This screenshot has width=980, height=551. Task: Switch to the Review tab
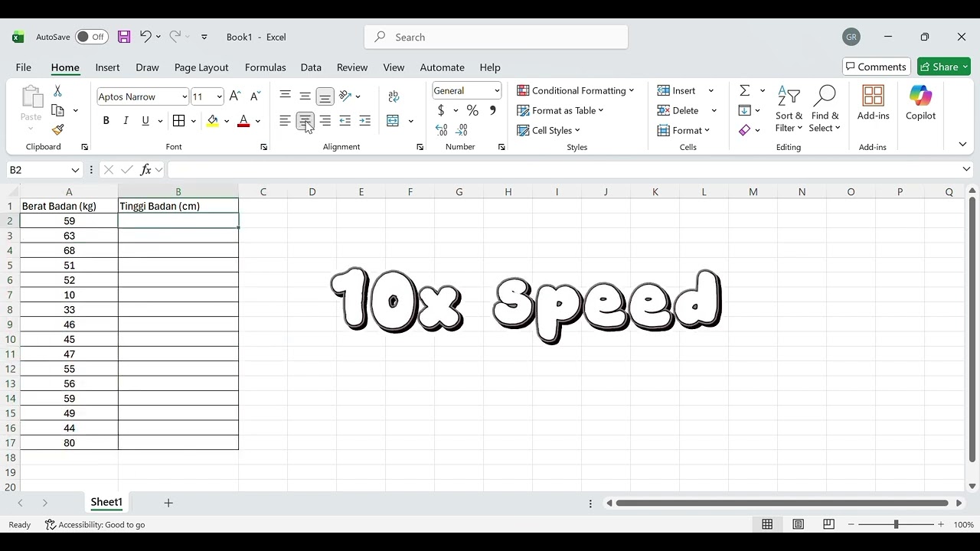tap(352, 67)
